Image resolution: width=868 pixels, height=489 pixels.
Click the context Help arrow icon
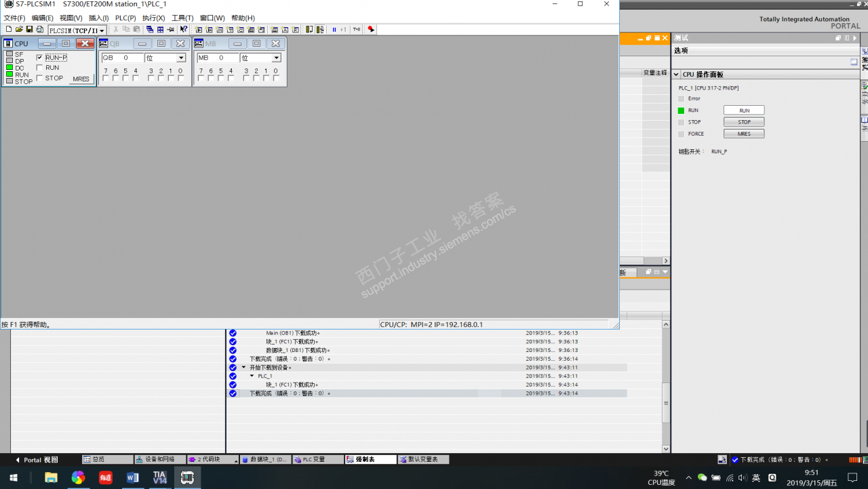(x=184, y=29)
